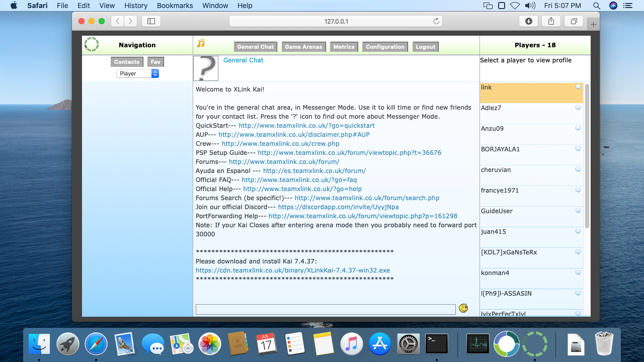644x362 pixels.
Task: Click the smiley emoticon icon
Action: tap(463, 308)
